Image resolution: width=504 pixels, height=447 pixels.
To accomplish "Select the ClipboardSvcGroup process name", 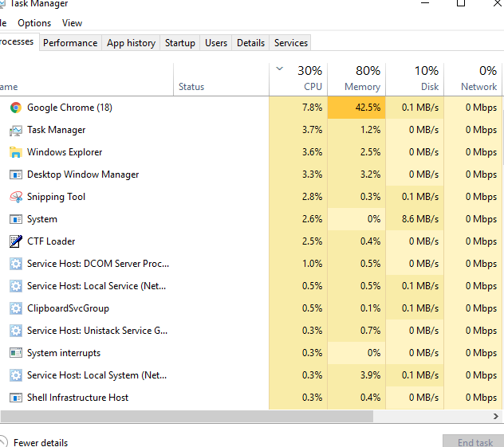I will click(68, 308).
